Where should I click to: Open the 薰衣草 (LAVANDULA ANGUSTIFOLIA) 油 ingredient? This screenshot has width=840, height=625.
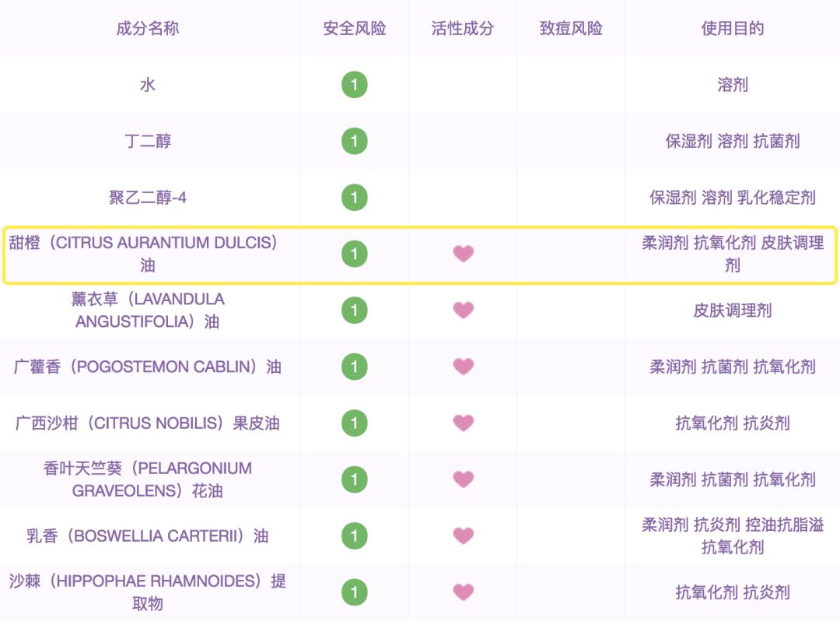[148, 310]
